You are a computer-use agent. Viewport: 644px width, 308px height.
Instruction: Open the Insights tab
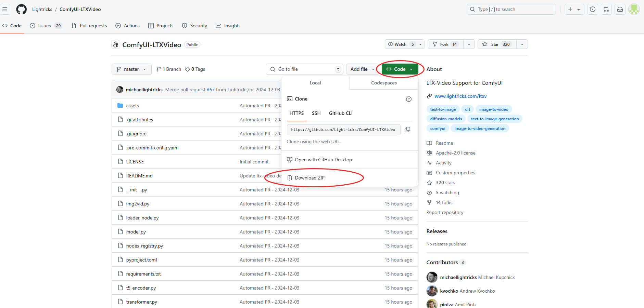click(228, 26)
